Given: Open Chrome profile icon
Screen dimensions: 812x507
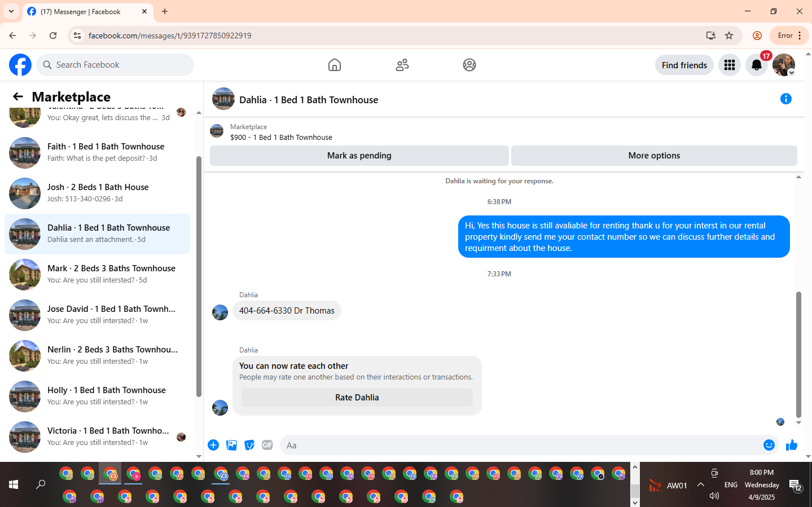Looking at the screenshot, I should click(x=757, y=36).
